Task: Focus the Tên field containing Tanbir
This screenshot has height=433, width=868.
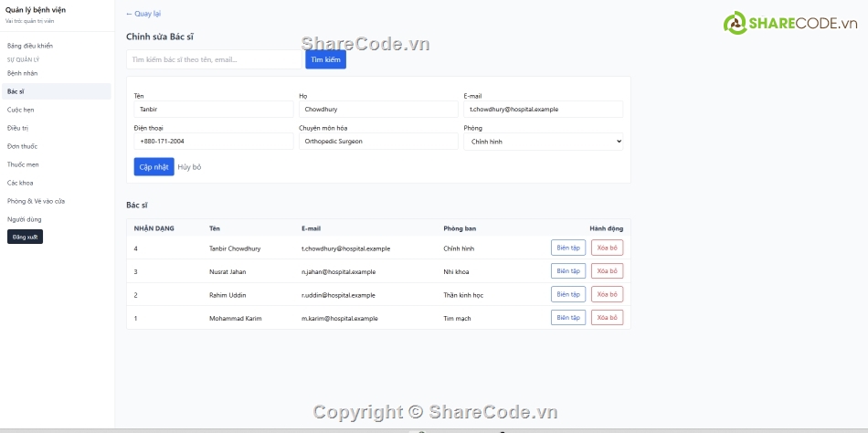Action: (x=214, y=109)
